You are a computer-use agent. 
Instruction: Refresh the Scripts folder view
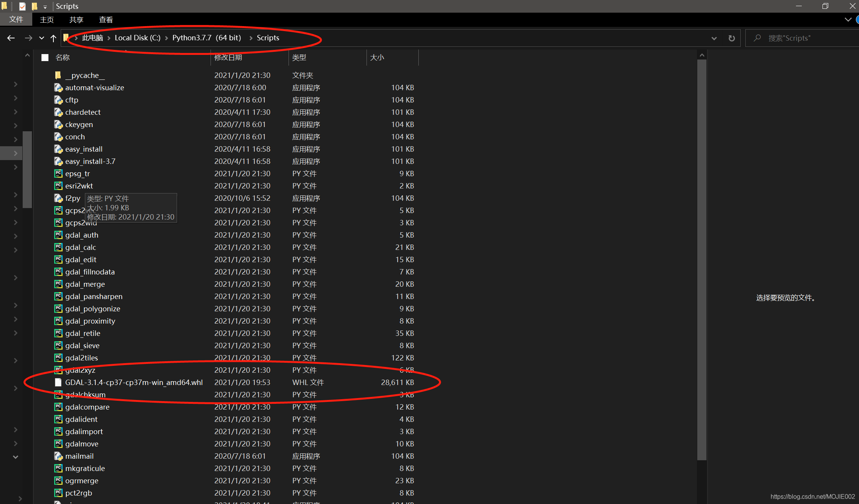pyautogui.click(x=732, y=38)
